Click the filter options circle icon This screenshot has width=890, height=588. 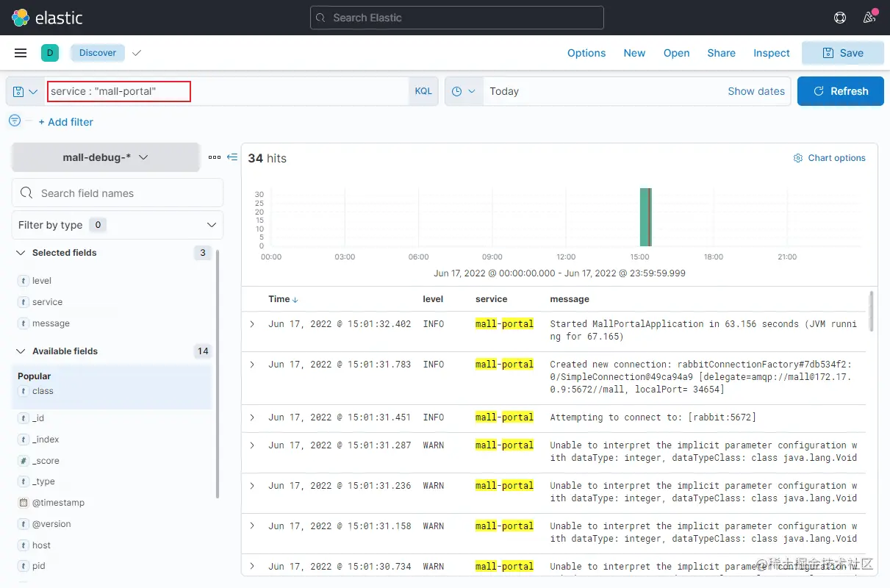(15, 121)
